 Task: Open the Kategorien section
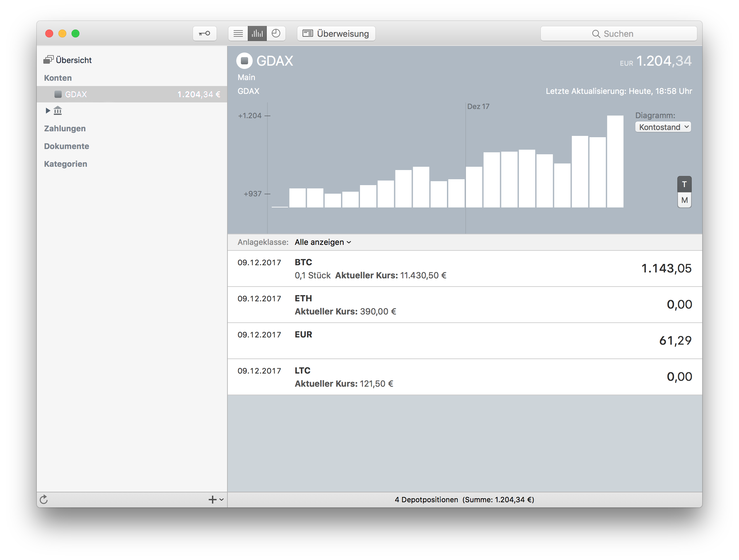tap(66, 164)
